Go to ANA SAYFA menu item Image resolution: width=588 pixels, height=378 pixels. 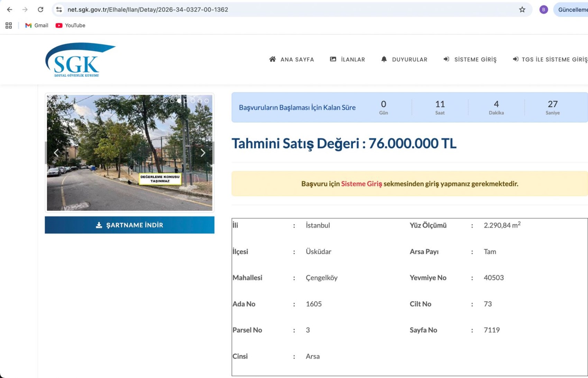(292, 60)
